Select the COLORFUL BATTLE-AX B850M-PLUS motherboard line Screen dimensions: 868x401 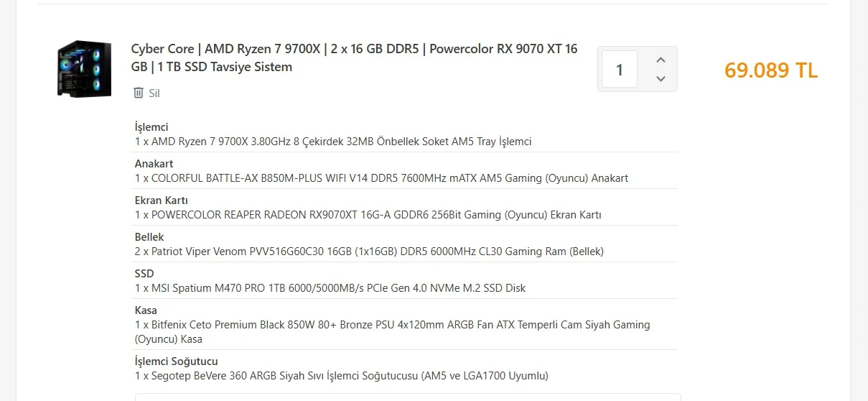click(x=381, y=178)
